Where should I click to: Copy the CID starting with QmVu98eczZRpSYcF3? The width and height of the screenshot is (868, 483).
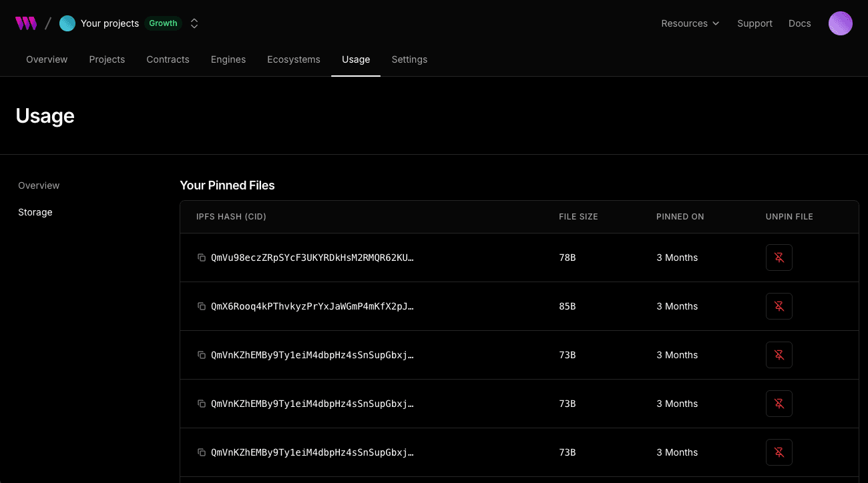click(202, 258)
